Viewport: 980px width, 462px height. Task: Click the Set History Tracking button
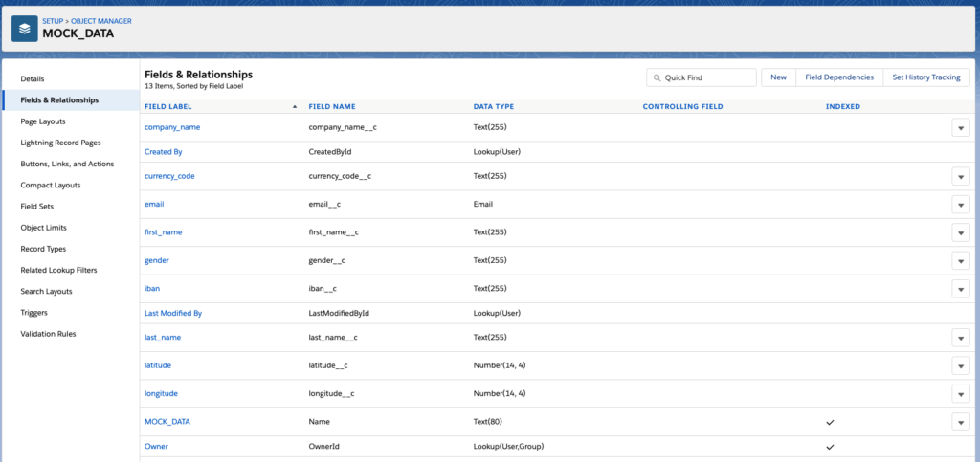pos(926,77)
